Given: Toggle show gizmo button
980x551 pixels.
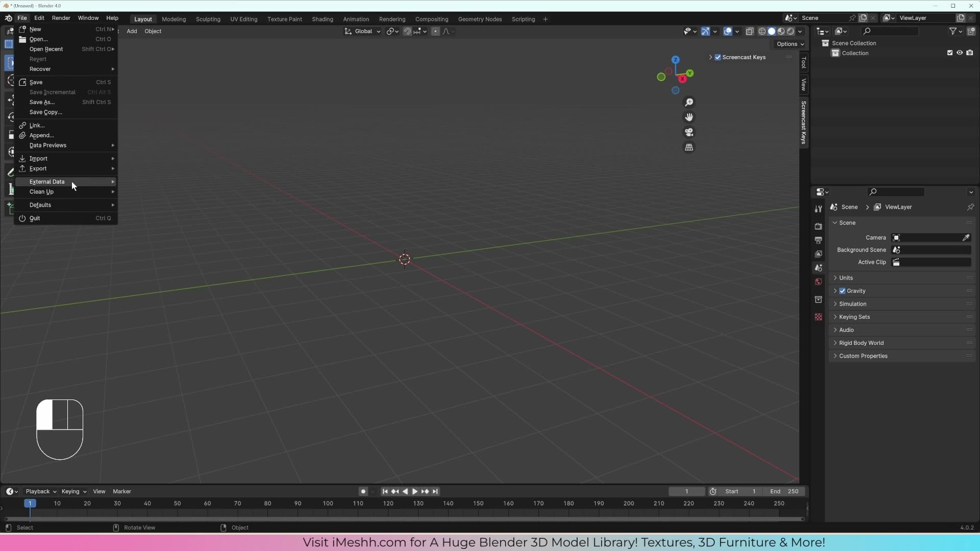Looking at the screenshot, I should point(705,31).
